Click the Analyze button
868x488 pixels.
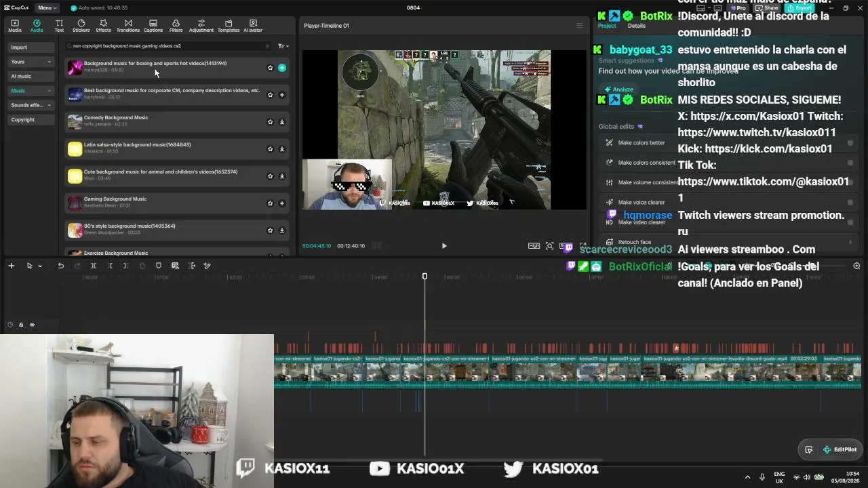[618, 89]
